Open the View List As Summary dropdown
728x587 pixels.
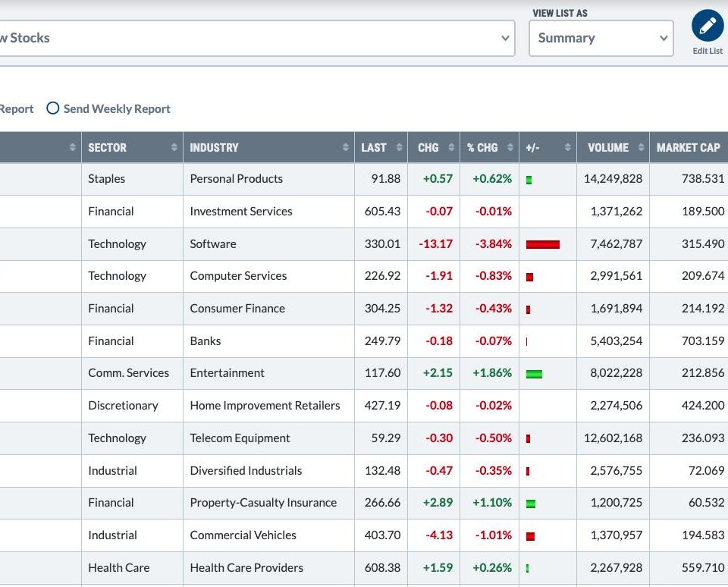click(601, 38)
